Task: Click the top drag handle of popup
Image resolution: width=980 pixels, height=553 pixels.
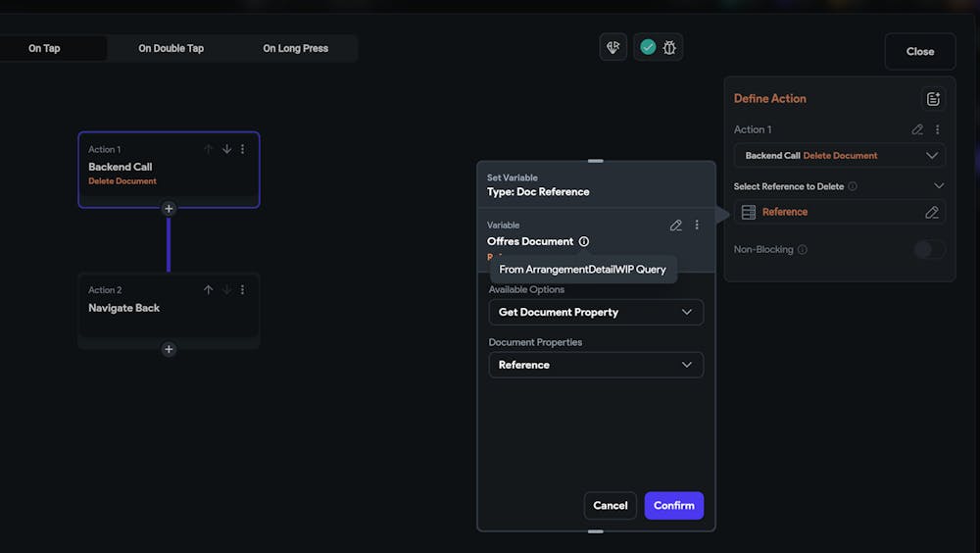Action: (596, 161)
